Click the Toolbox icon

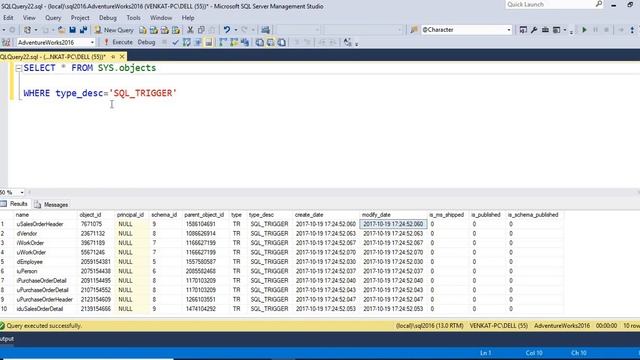click(545, 30)
